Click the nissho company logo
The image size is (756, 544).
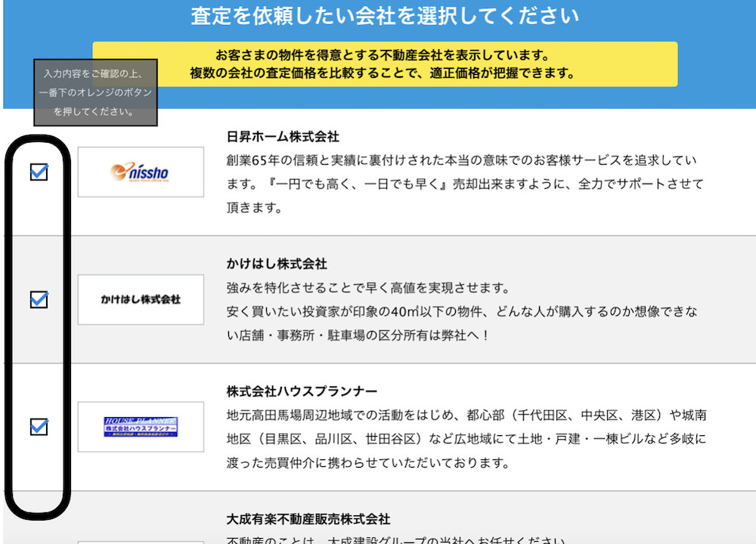[141, 172]
